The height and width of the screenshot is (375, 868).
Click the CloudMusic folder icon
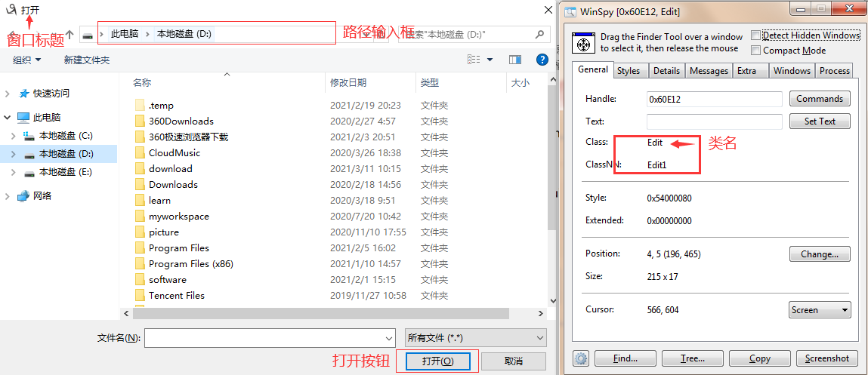[x=140, y=152]
